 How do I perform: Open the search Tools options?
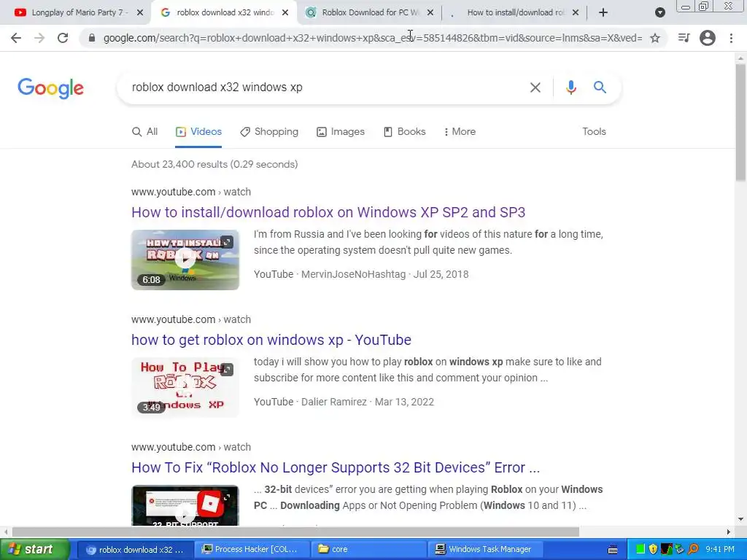[x=594, y=131]
